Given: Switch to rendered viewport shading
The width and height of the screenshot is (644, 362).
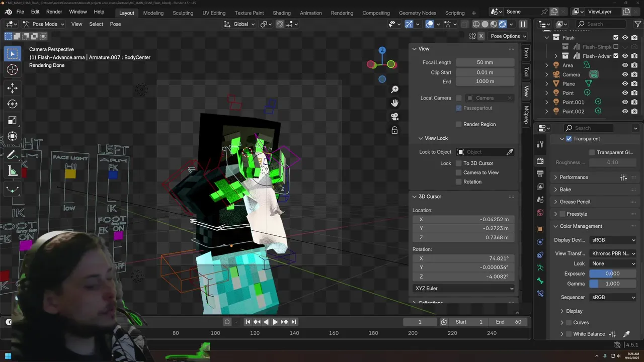Looking at the screenshot, I should (x=503, y=24).
